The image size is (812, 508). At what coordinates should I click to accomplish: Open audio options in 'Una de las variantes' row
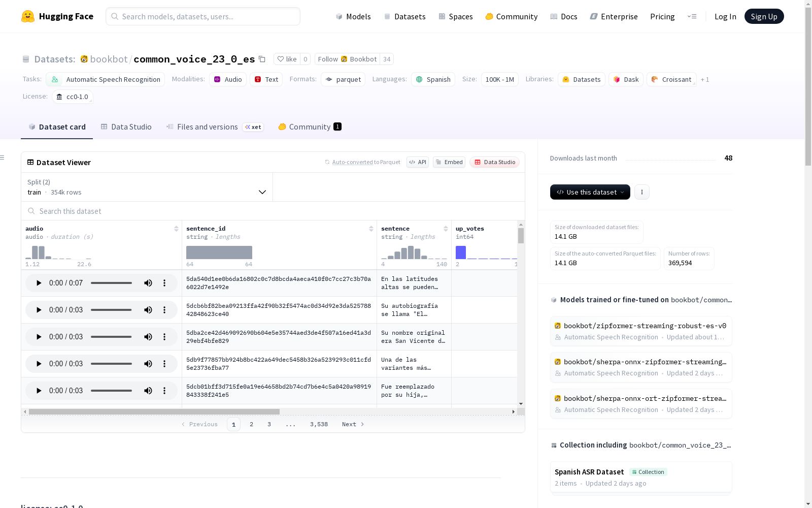pos(164,364)
